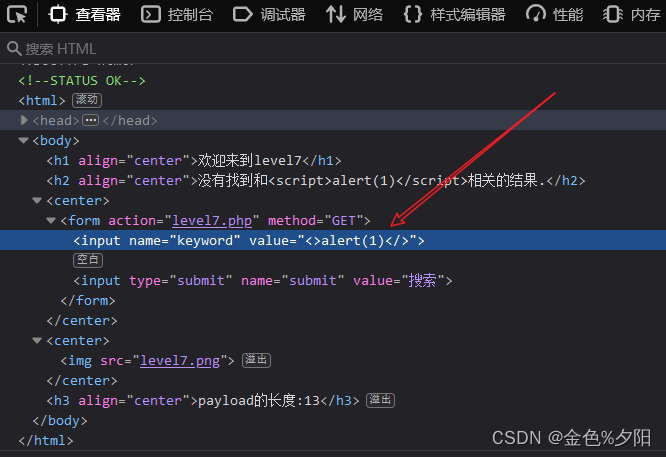Click the 溢出 overflow badge on img
666x457 pixels.
(x=256, y=360)
